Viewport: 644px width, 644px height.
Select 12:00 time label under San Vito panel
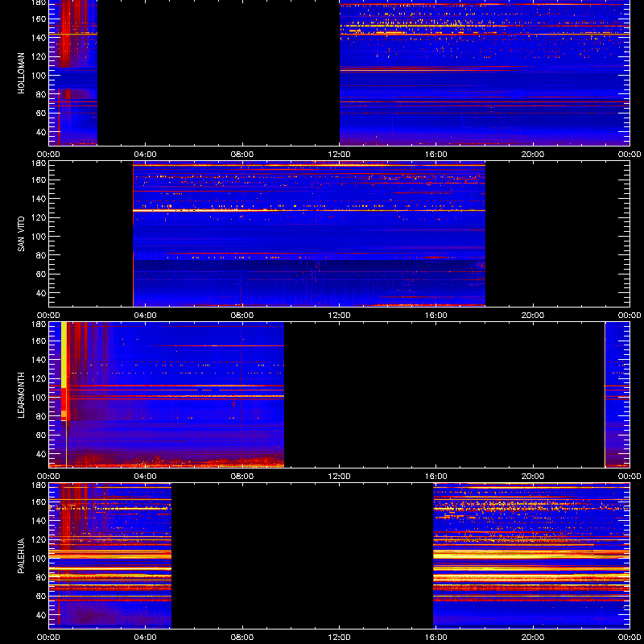(x=339, y=316)
